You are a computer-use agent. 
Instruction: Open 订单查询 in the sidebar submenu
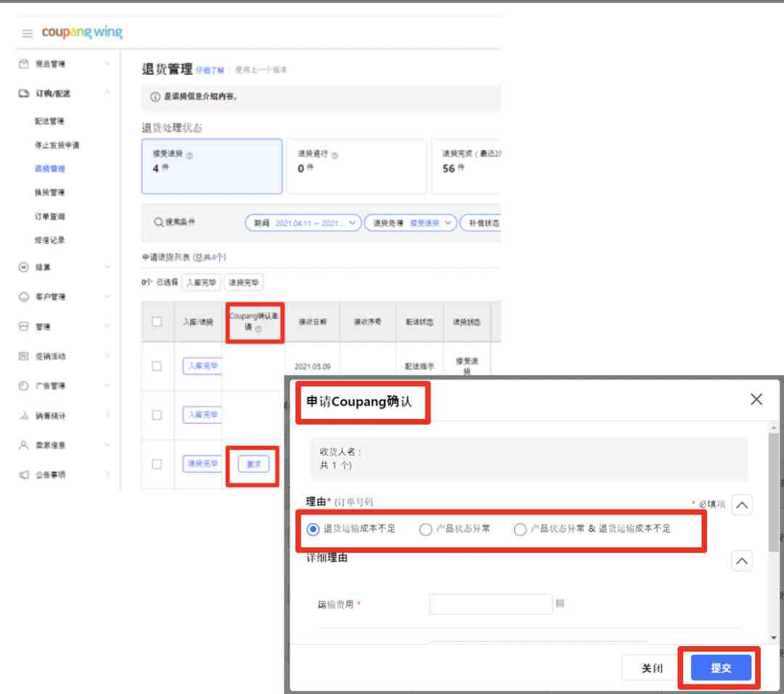pyautogui.click(x=49, y=216)
